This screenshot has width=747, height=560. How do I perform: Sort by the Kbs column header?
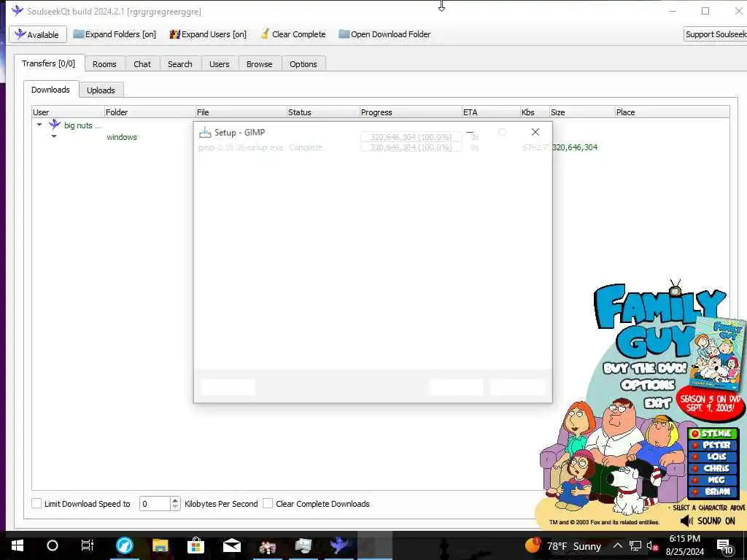tap(535, 112)
